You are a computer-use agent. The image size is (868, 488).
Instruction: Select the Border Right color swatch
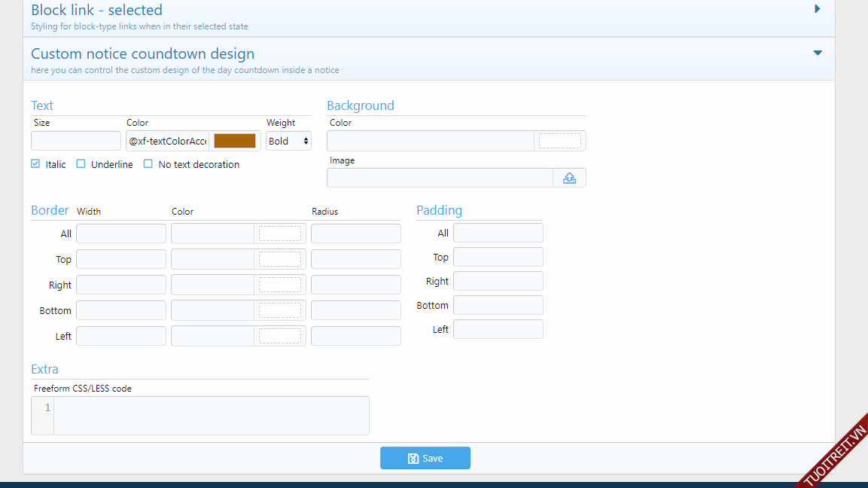coord(279,285)
